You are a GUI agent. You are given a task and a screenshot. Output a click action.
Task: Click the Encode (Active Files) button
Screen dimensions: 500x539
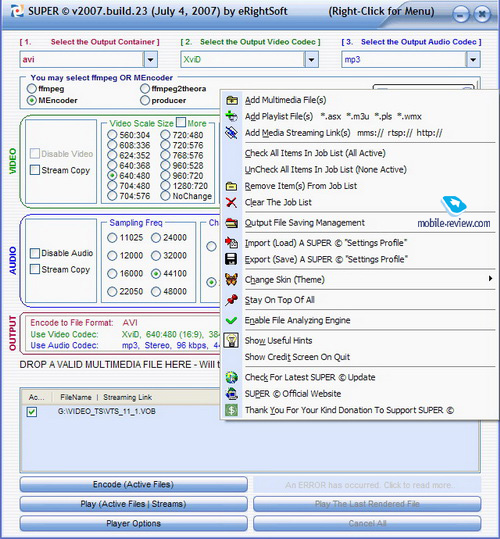coord(133,484)
